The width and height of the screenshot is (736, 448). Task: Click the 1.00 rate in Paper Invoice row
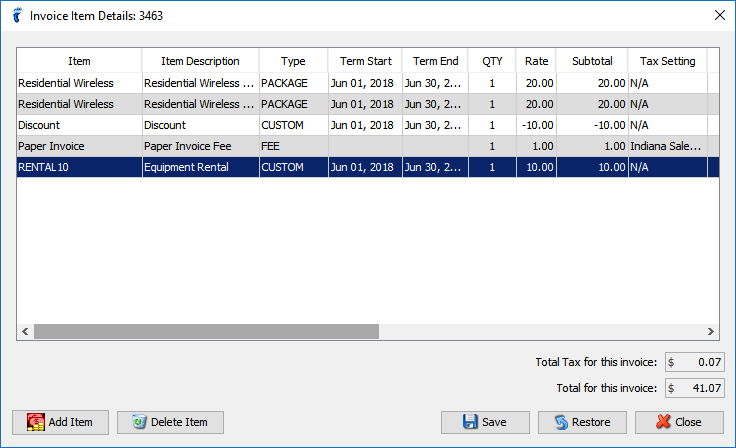point(537,147)
